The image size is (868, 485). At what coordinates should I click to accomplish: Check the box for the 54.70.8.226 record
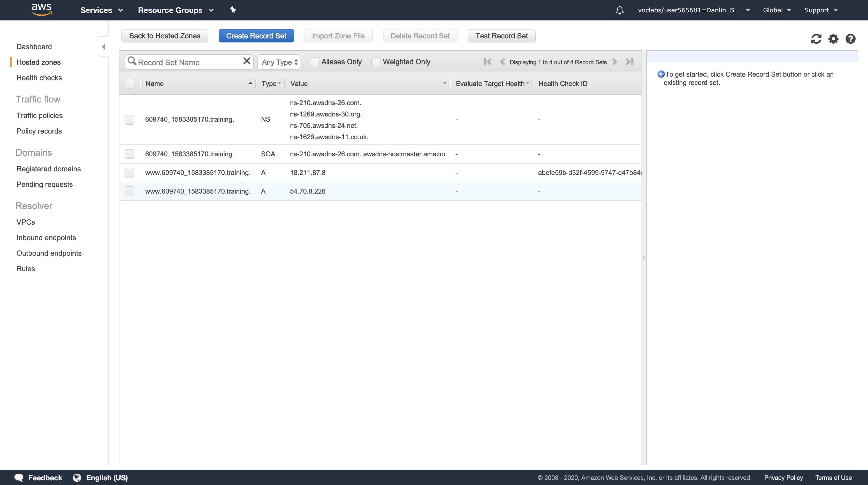[x=130, y=191]
